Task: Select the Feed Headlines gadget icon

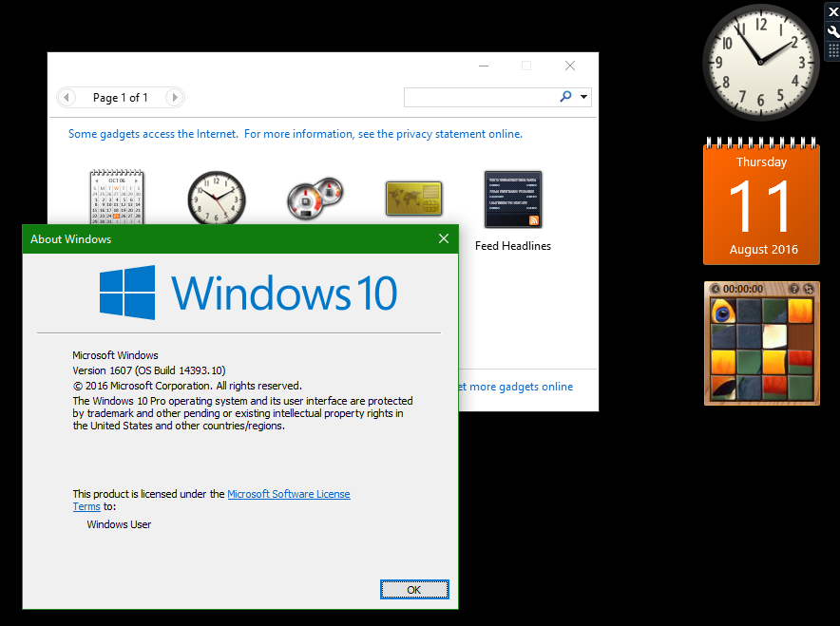Action: click(513, 199)
